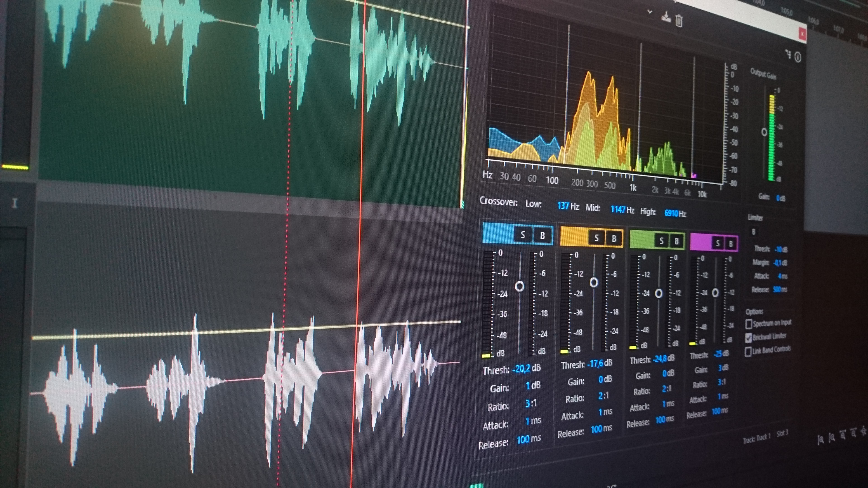This screenshot has width=868, height=488.
Task: Click the Limiter Release value 500 ms
Action: click(x=780, y=289)
